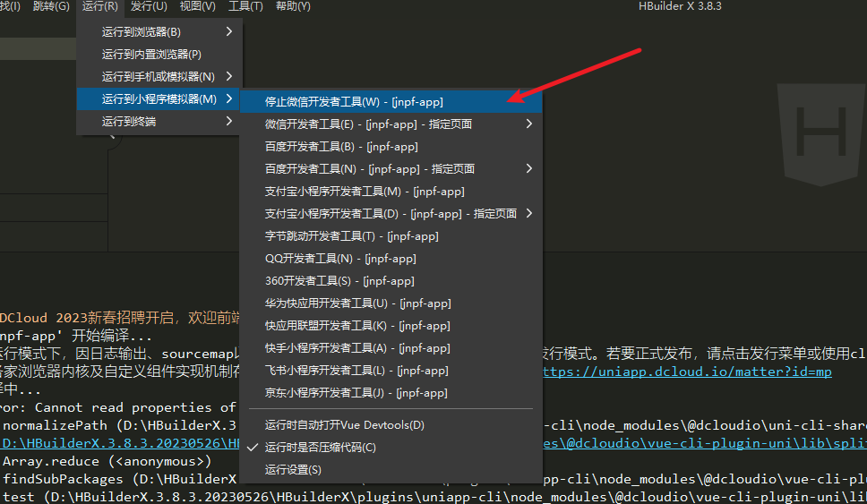Click 'normalizePath' console line

[120, 425]
